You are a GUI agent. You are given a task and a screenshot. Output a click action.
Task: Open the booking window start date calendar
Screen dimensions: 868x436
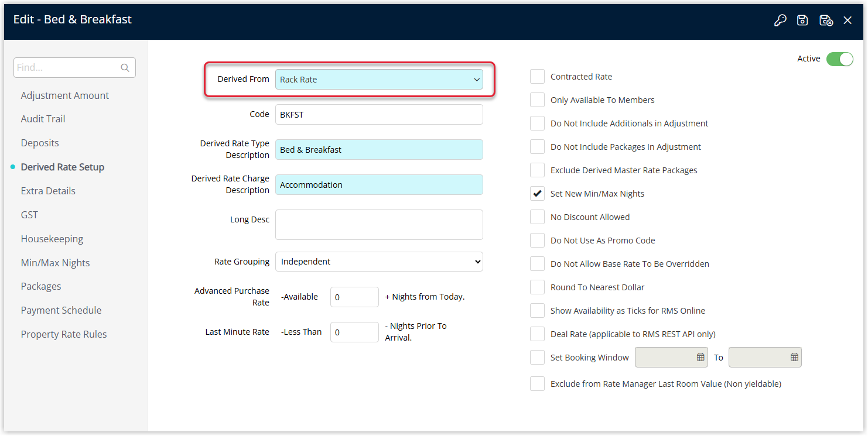pos(700,357)
